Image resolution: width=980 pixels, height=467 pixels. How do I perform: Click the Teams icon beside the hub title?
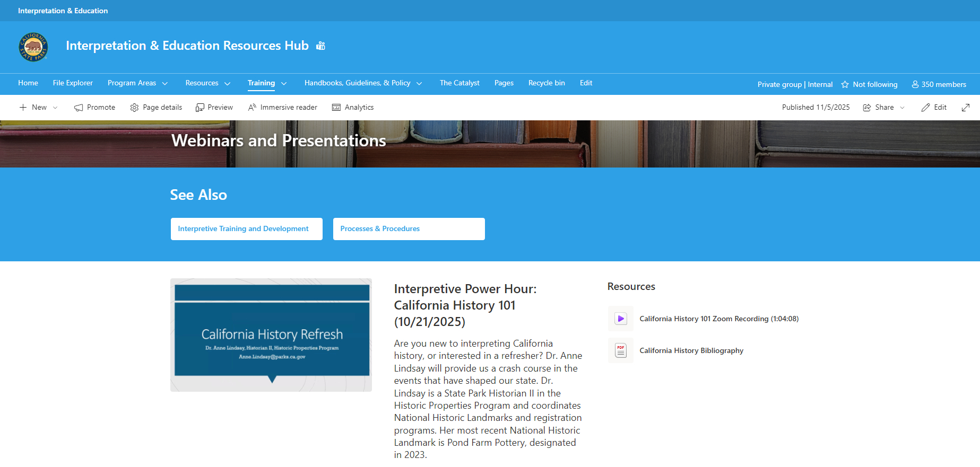(320, 46)
